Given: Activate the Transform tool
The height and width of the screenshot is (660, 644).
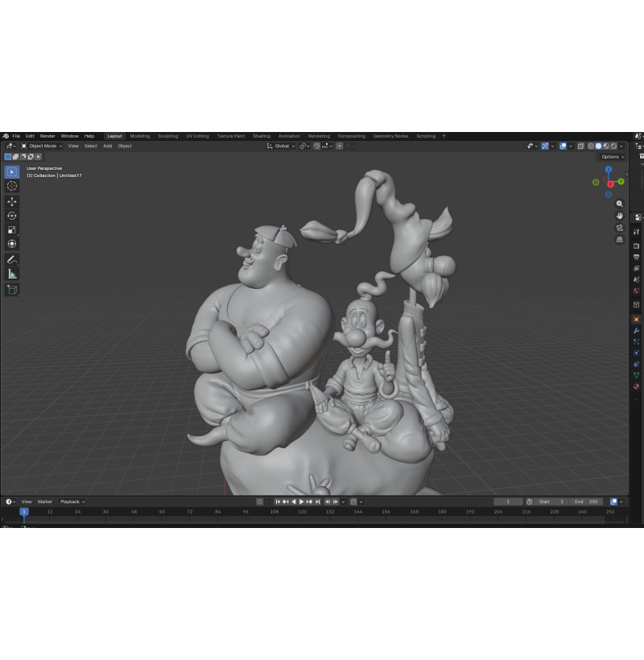Looking at the screenshot, I should 12,244.
